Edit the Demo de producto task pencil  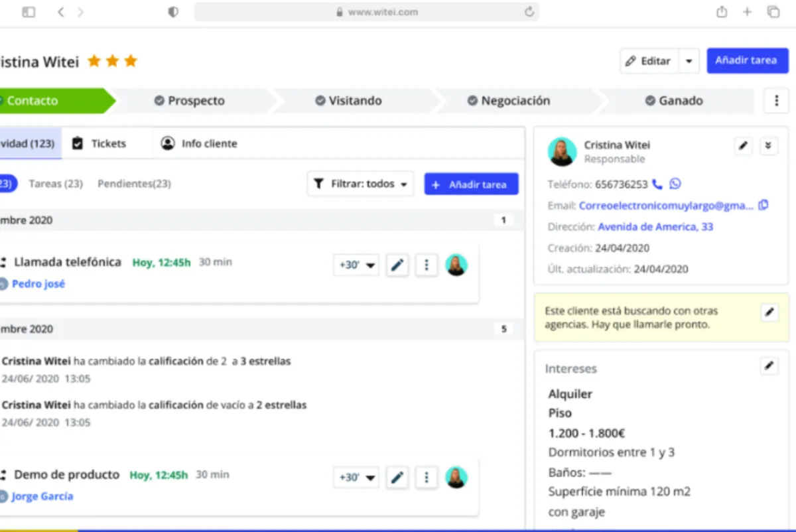397,477
